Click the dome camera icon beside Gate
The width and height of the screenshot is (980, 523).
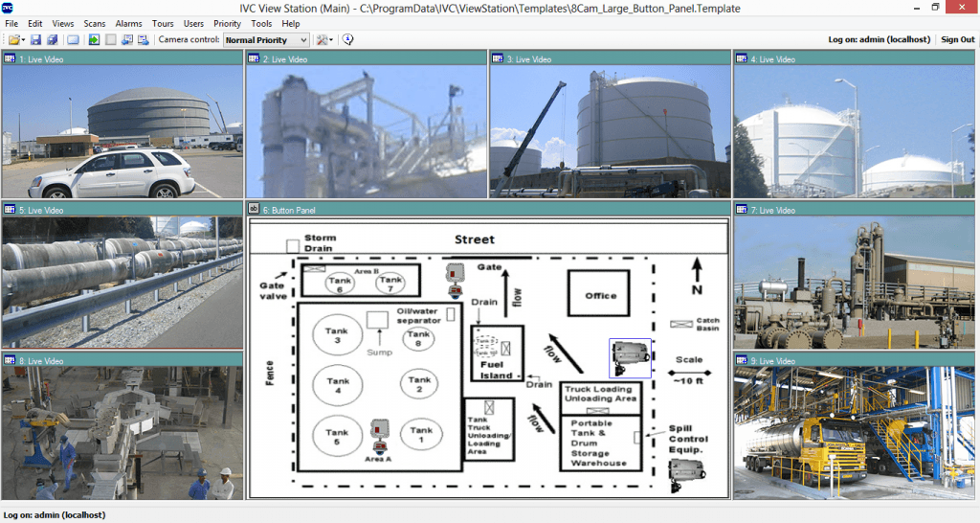[454, 278]
